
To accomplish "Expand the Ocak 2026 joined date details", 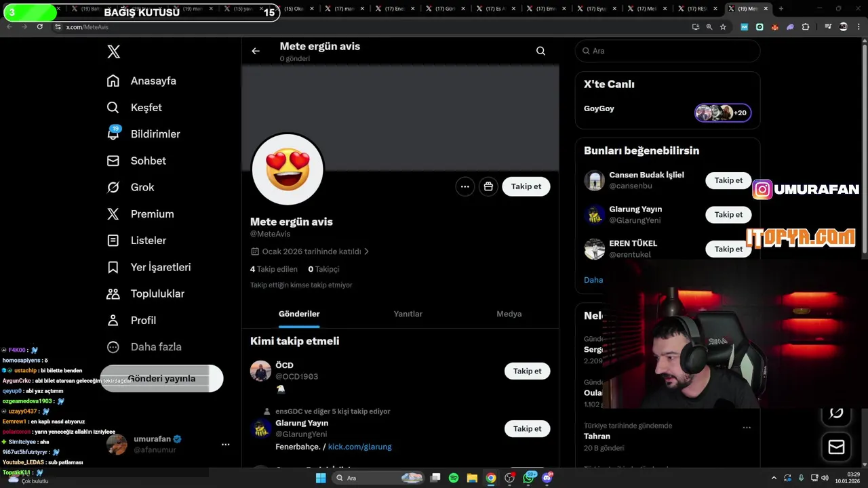I will (310, 251).
